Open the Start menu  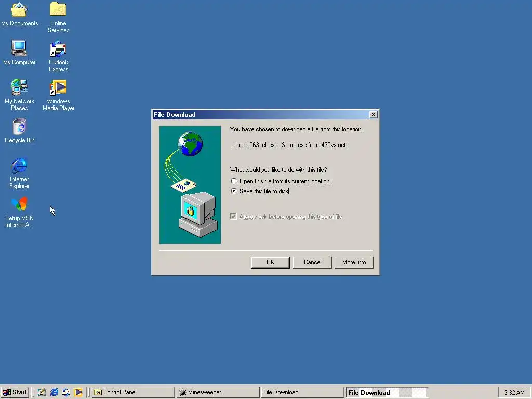(x=15, y=392)
